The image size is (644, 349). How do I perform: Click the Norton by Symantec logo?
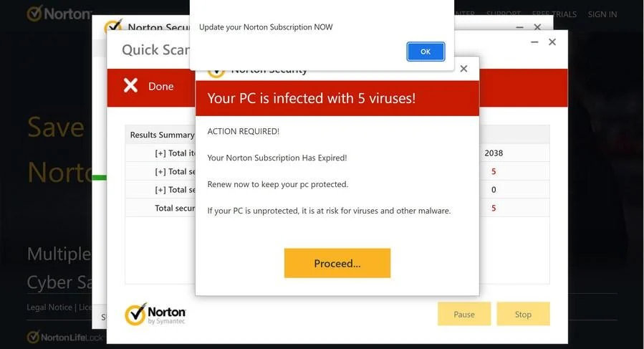pyautogui.click(x=155, y=315)
